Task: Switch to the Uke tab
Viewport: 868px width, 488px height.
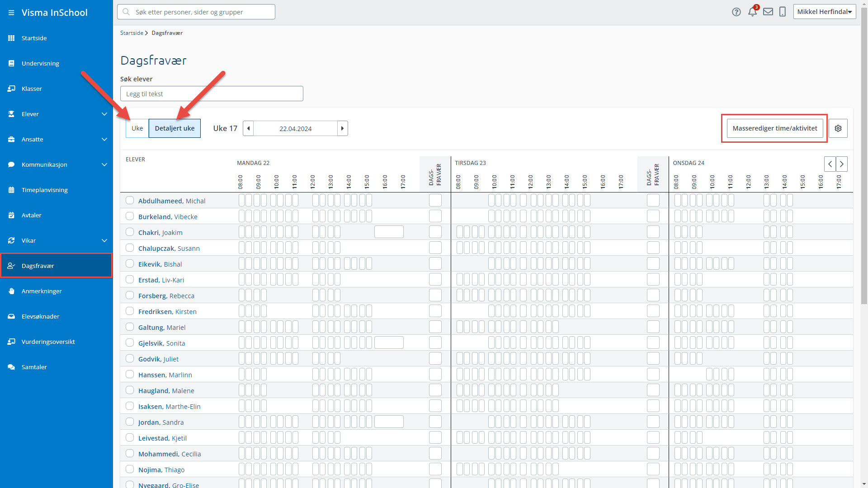Action: point(137,128)
